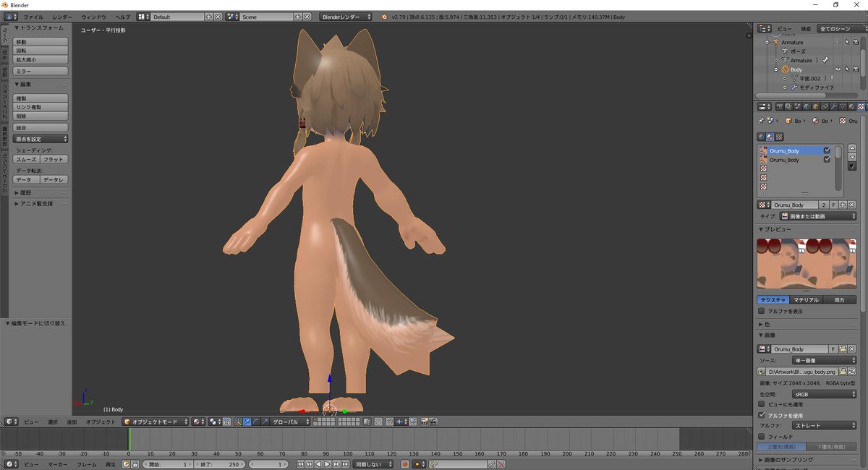The image size is (868, 470).
Task: Open the pivot point selector icon
Action: coord(216,422)
